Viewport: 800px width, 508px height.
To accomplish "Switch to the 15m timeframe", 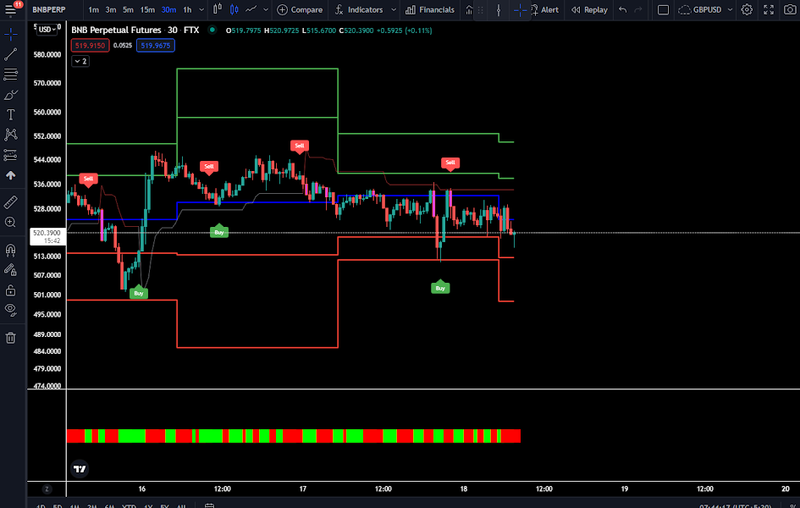I will pyautogui.click(x=147, y=10).
